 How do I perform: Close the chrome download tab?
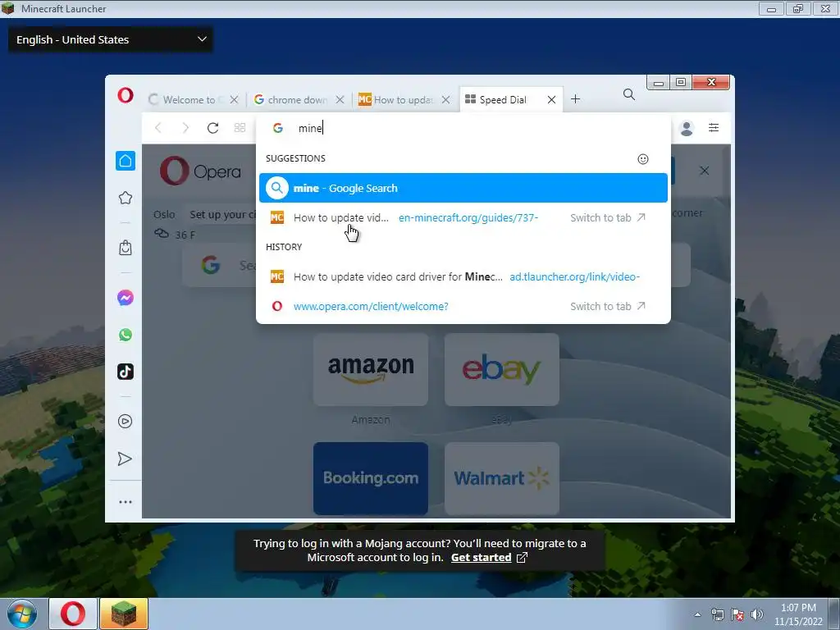340,99
